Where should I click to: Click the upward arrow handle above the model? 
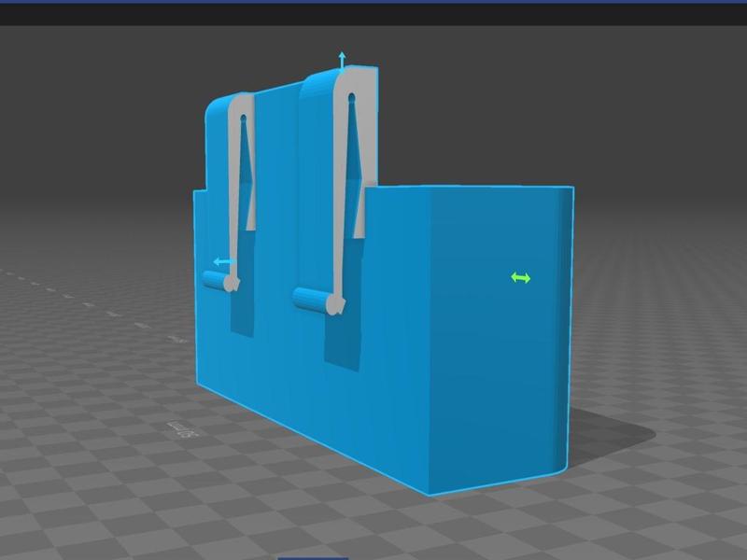[342, 61]
